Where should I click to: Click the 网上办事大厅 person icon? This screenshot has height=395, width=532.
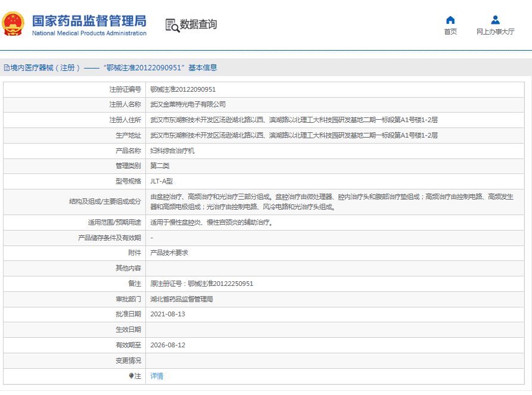[x=495, y=20]
